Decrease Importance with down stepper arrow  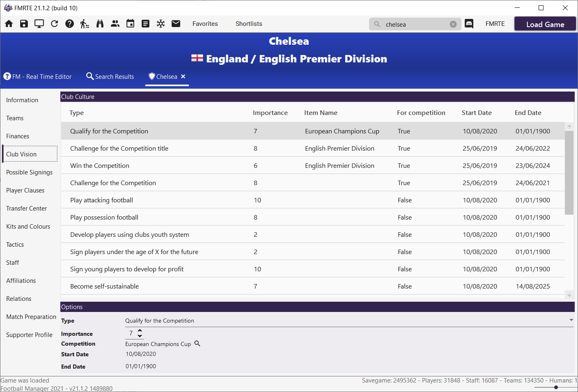tap(140, 336)
